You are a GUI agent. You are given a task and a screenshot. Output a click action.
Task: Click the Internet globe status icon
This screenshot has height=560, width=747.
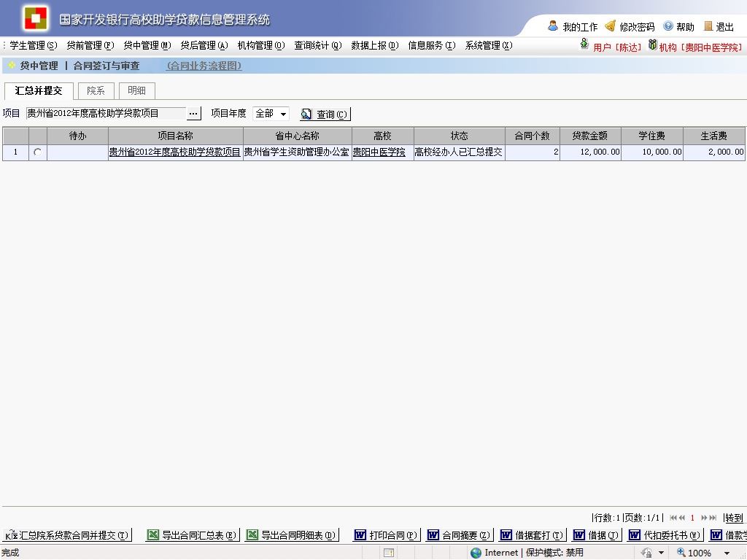(476, 553)
